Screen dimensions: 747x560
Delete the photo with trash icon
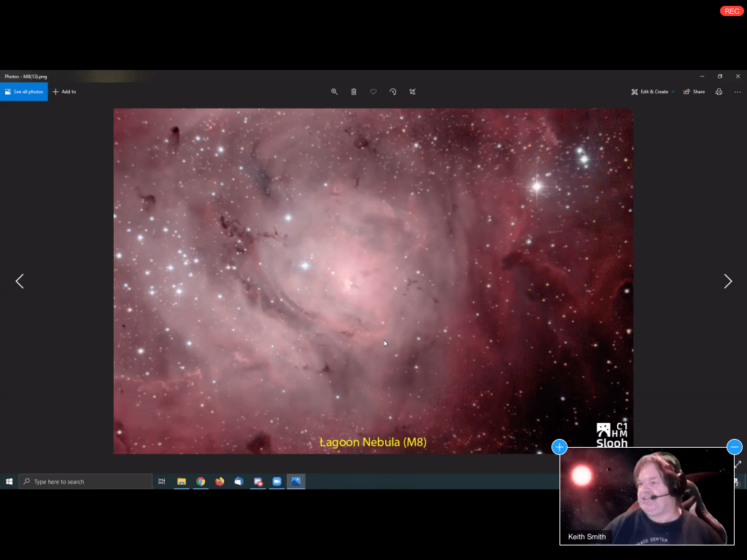point(354,92)
